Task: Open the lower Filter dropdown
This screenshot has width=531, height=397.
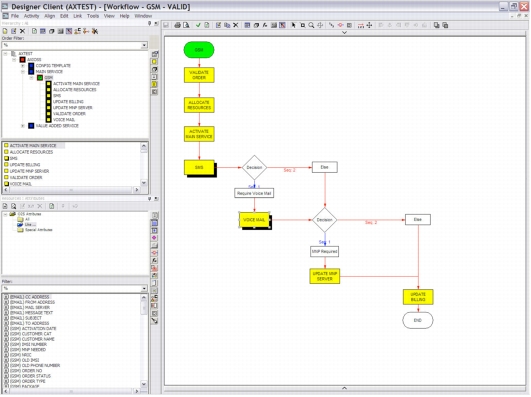Action: click(x=144, y=289)
